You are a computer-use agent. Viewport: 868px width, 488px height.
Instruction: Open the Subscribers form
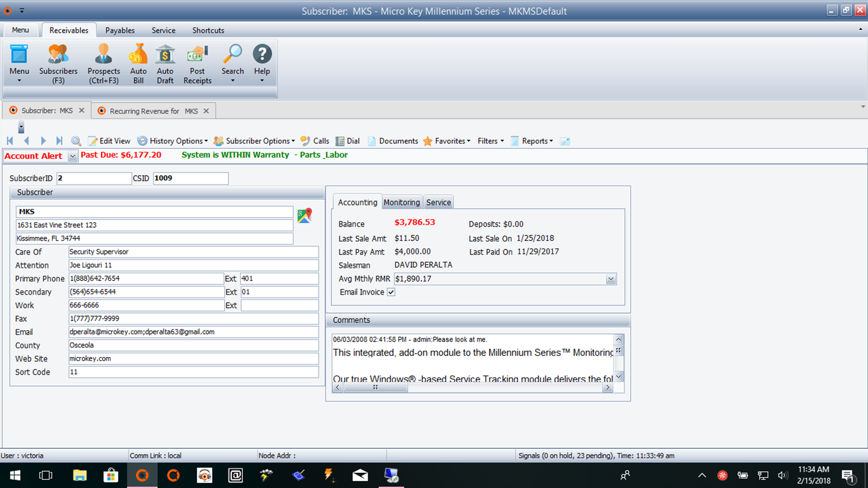pyautogui.click(x=58, y=63)
